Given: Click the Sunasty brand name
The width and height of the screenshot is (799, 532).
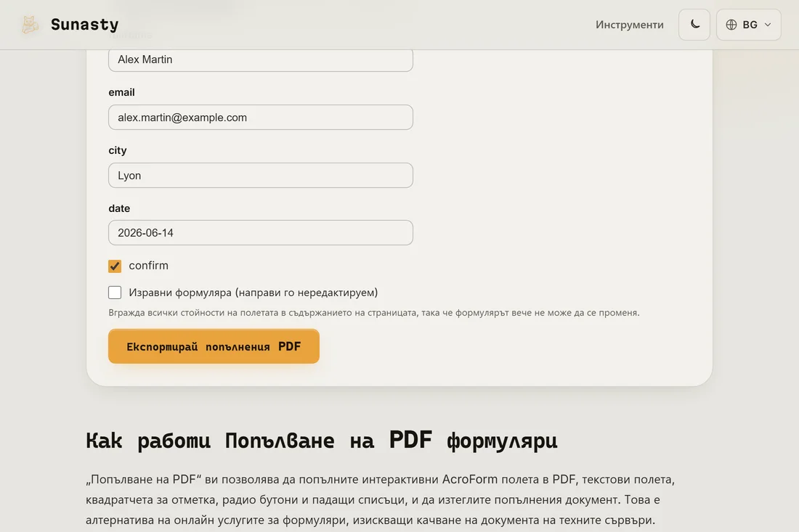Looking at the screenshot, I should pyautogui.click(x=84, y=25).
